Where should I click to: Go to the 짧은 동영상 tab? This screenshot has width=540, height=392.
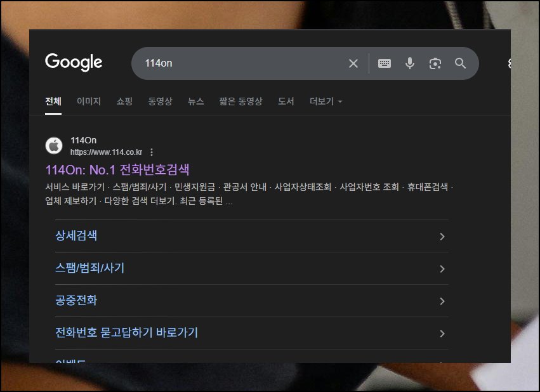(240, 101)
